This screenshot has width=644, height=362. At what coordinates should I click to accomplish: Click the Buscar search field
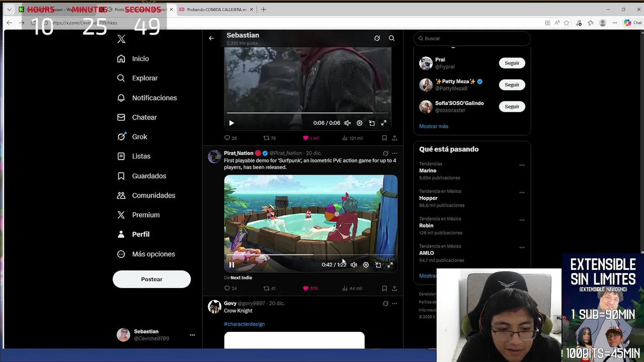(x=472, y=38)
